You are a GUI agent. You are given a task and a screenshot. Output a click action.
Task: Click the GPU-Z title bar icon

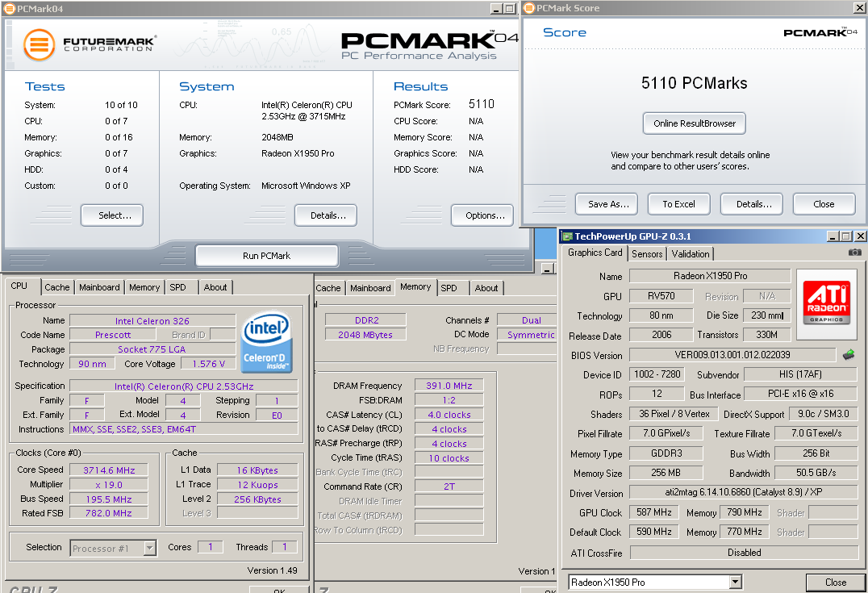567,236
